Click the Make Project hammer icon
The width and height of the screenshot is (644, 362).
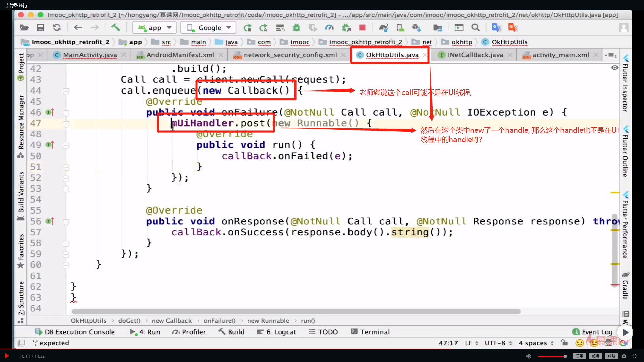coord(116,27)
